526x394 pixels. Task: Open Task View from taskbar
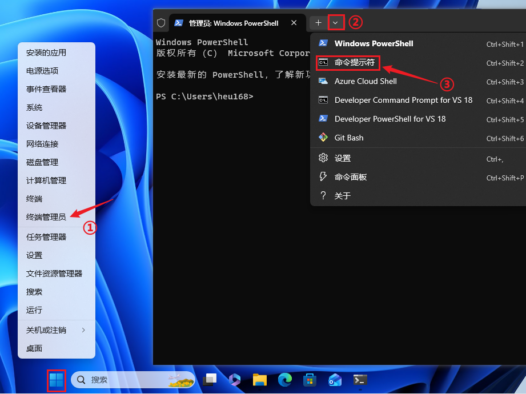pyautogui.click(x=210, y=380)
